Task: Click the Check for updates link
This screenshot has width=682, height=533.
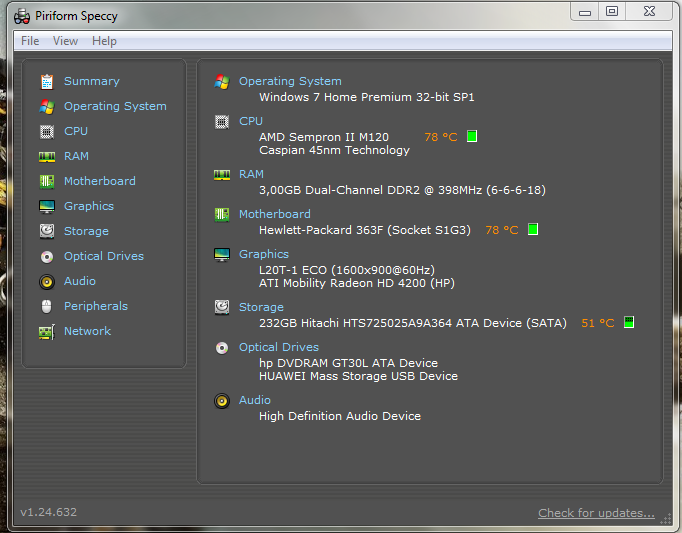Action: tap(596, 513)
